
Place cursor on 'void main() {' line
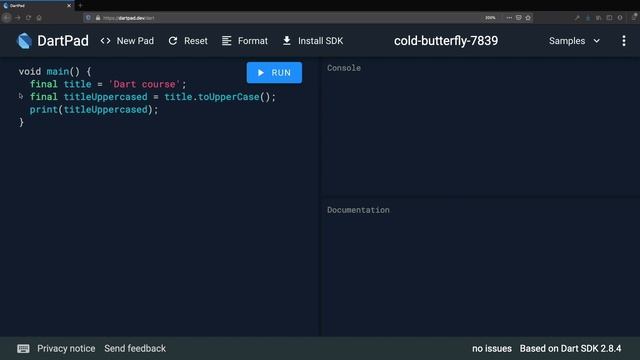[x=55, y=71]
